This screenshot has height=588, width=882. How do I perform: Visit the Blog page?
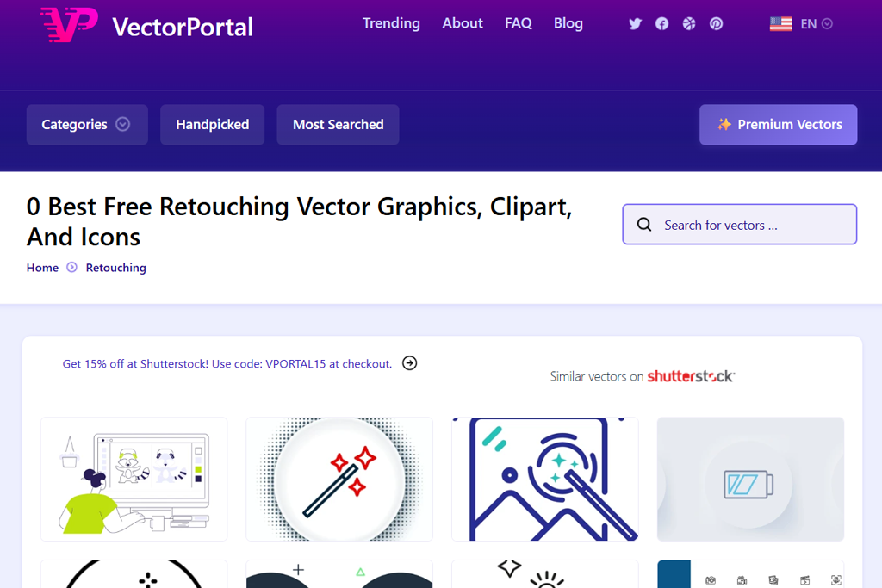568,23
